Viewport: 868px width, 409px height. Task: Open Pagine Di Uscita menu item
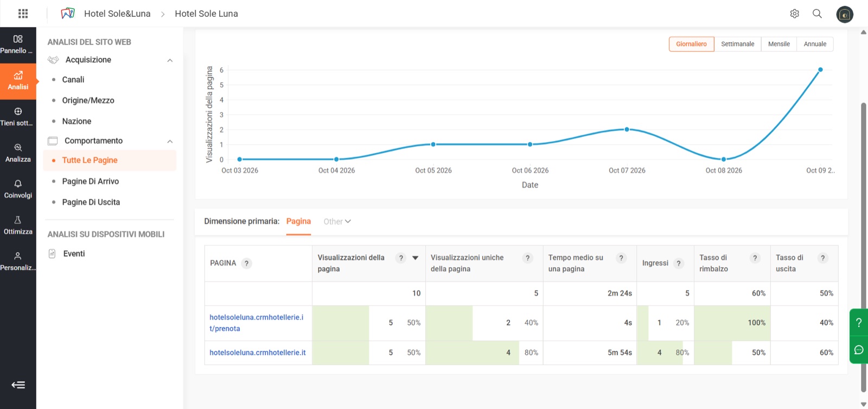point(91,202)
